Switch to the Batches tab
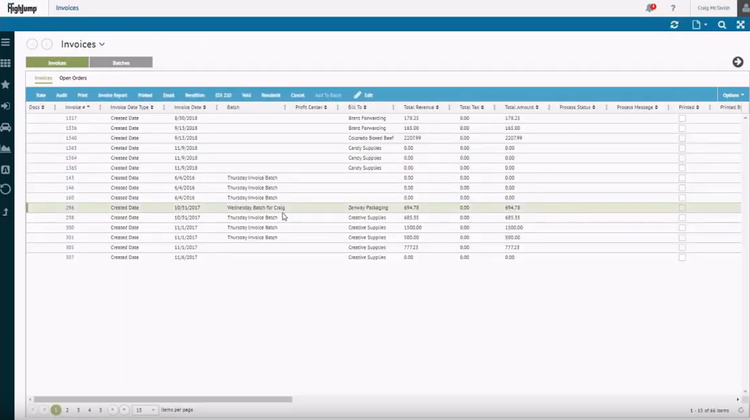The height and width of the screenshot is (420, 750). (x=121, y=62)
